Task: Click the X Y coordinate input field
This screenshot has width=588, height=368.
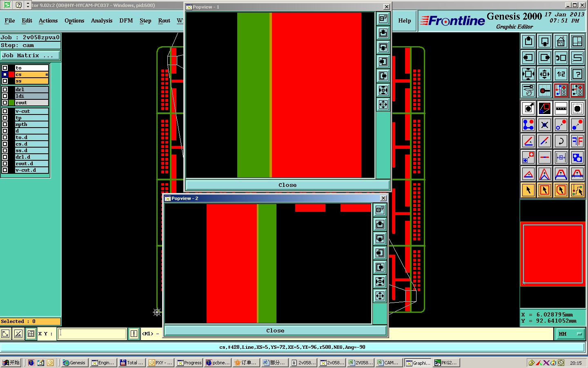Action: click(92, 334)
